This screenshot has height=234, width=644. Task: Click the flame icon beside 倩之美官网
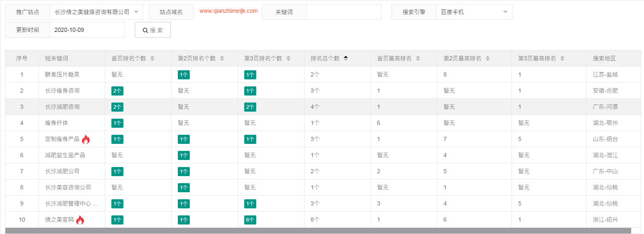click(x=80, y=220)
